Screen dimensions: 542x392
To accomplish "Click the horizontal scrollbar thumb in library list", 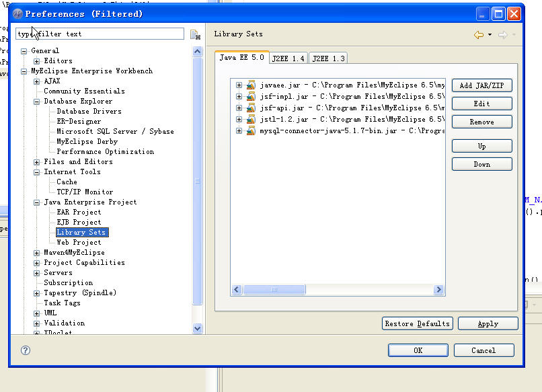I will (274, 289).
